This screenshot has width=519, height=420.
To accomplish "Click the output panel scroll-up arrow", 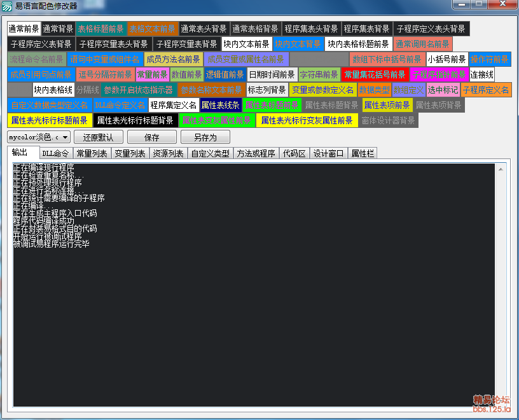I will 501,169.
